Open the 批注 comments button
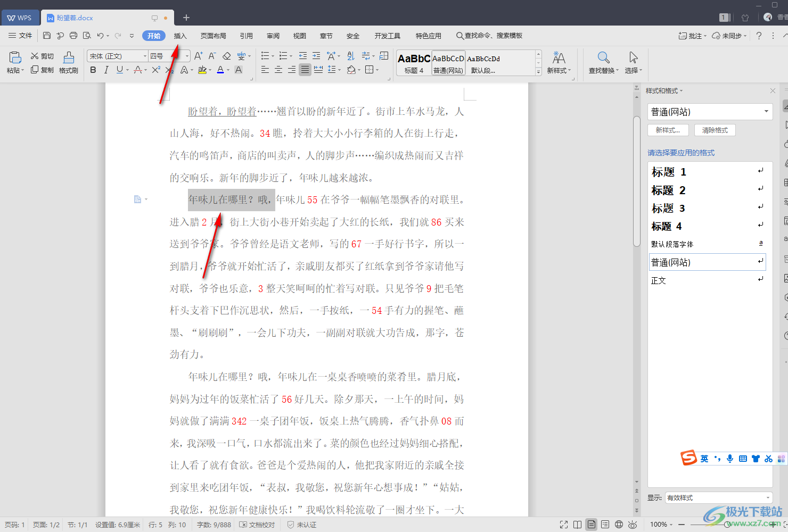Image resolution: width=788 pixels, height=532 pixels. click(692, 36)
